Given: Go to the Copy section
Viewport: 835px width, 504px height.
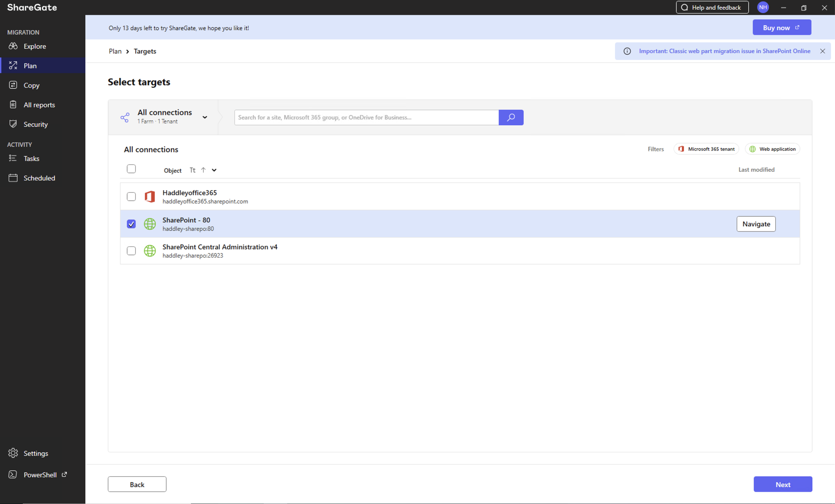Looking at the screenshot, I should pos(31,85).
